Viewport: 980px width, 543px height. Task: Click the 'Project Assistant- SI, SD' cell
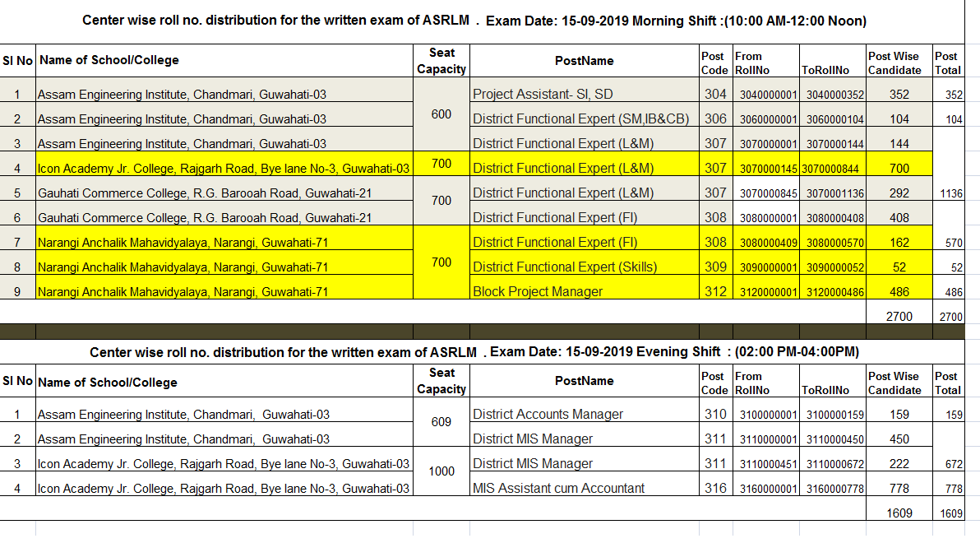pos(585,90)
